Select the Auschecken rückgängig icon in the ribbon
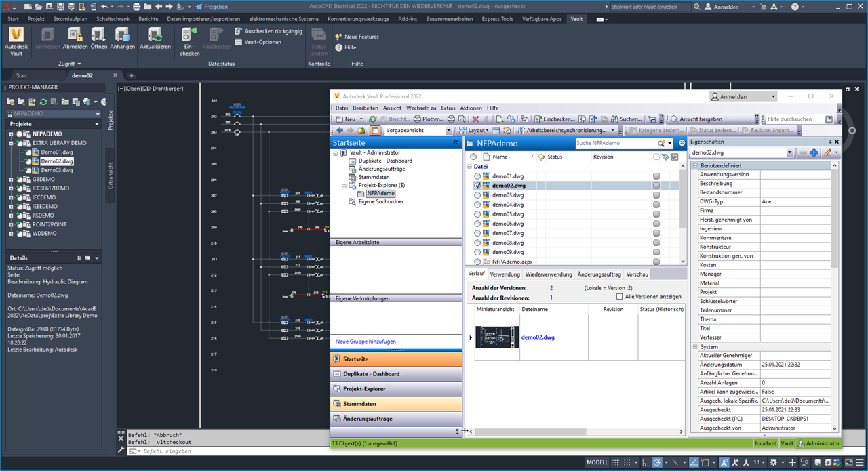 (x=238, y=31)
